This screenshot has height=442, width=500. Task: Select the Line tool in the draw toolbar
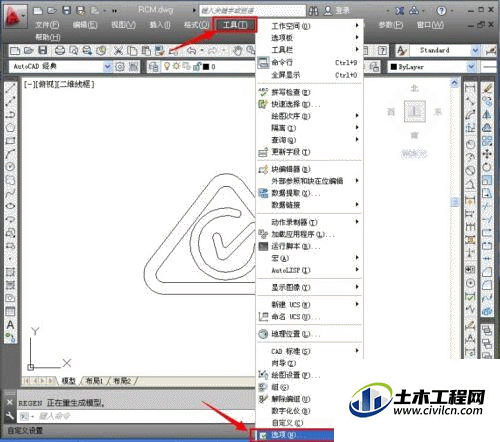point(10,88)
